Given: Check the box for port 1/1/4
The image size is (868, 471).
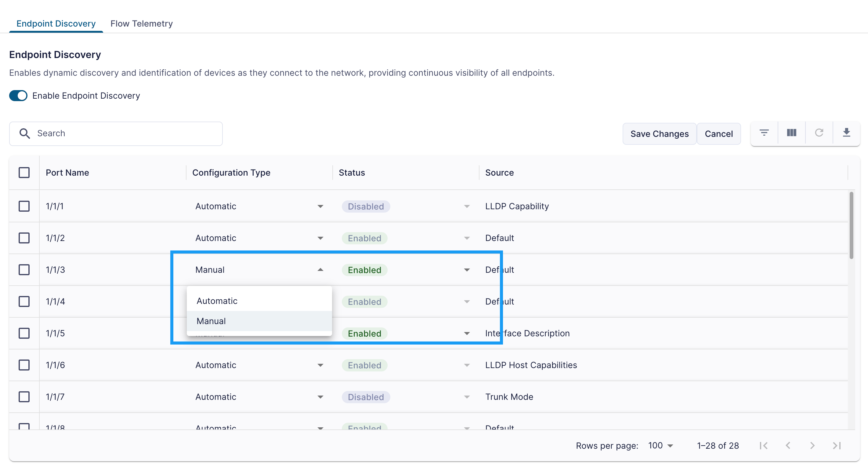Looking at the screenshot, I should tap(24, 301).
